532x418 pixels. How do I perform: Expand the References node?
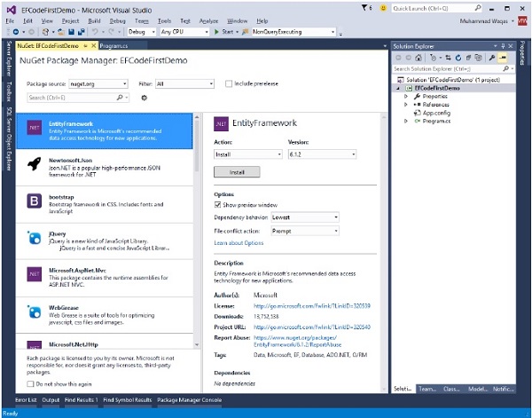point(406,105)
